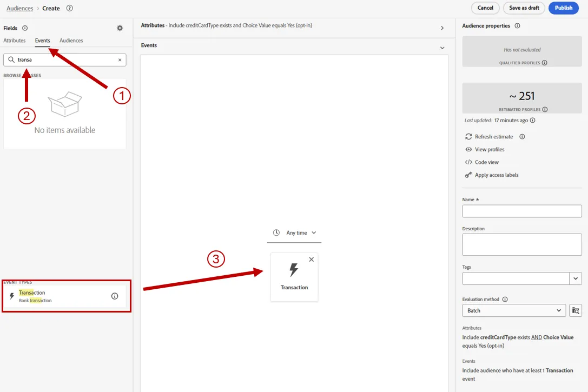Open Code view
The image size is (588, 392).
point(482,162)
